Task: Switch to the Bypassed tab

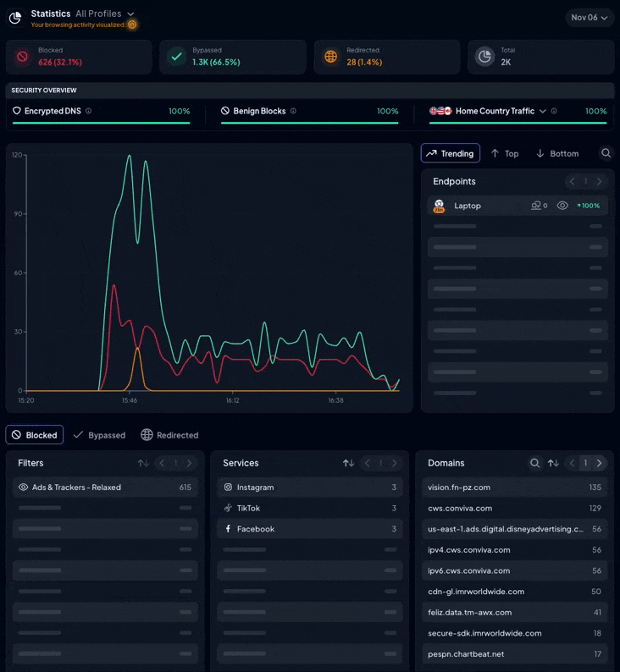Action: (x=99, y=435)
